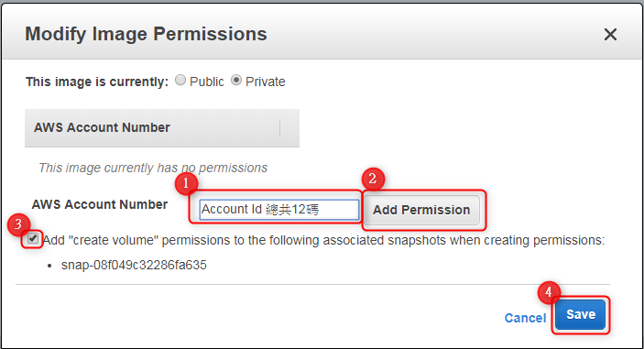Save the image permission changes

point(581,314)
